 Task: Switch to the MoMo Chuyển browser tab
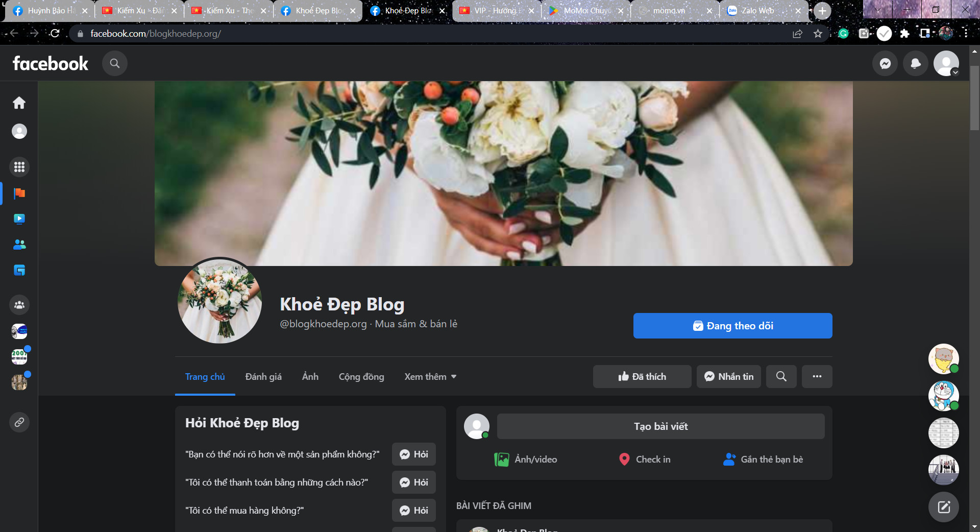point(587,11)
